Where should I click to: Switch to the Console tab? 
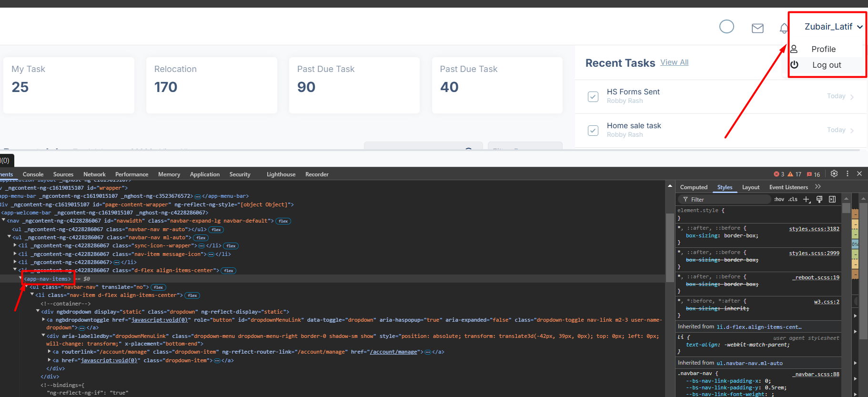pyautogui.click(x=33, y=174)
